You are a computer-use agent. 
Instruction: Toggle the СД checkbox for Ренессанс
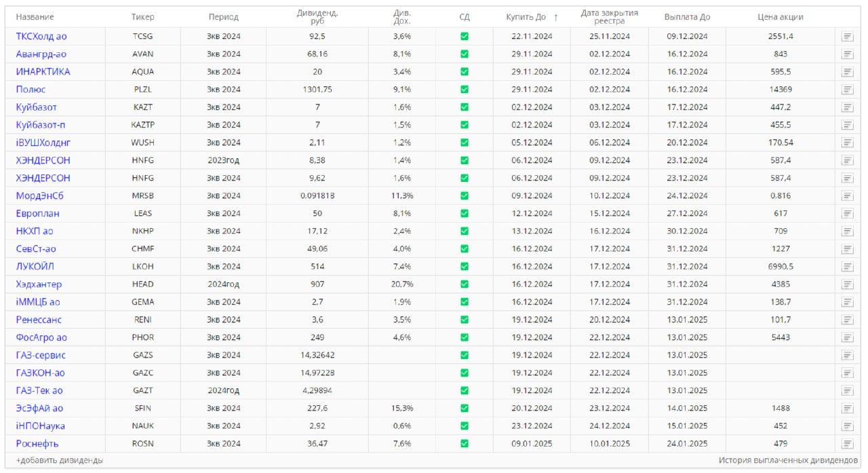(465, 320)
